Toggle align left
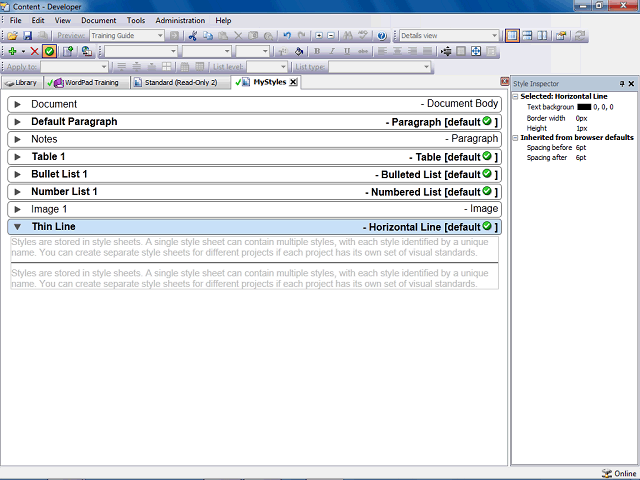Screen dimensions: 640x480 click(382, 51)
